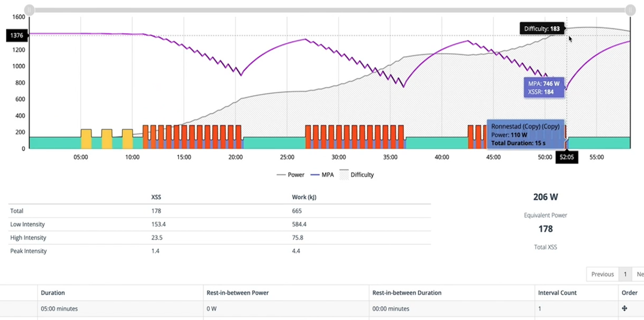This screenshot has height=320, width=644.
Task: Click the Previous pagination button
Action: [602, 274]
